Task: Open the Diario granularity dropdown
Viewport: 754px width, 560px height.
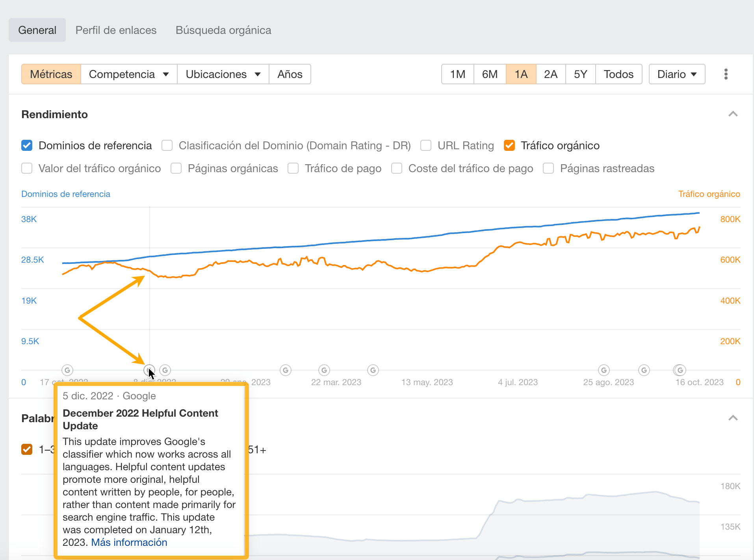Action: (x=676, y=74)
